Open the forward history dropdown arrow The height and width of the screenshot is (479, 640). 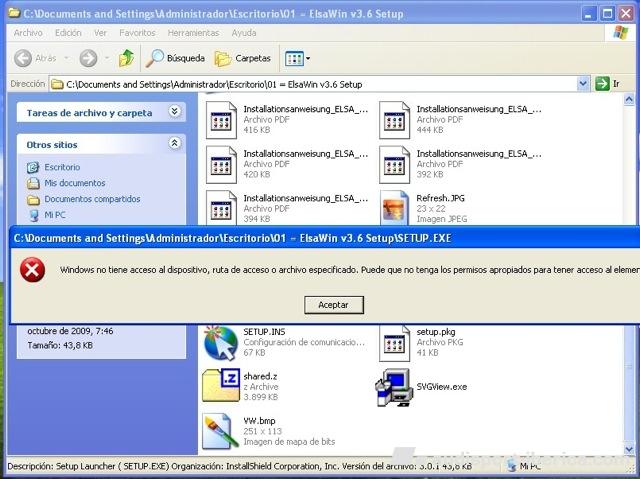click(107, 58)
